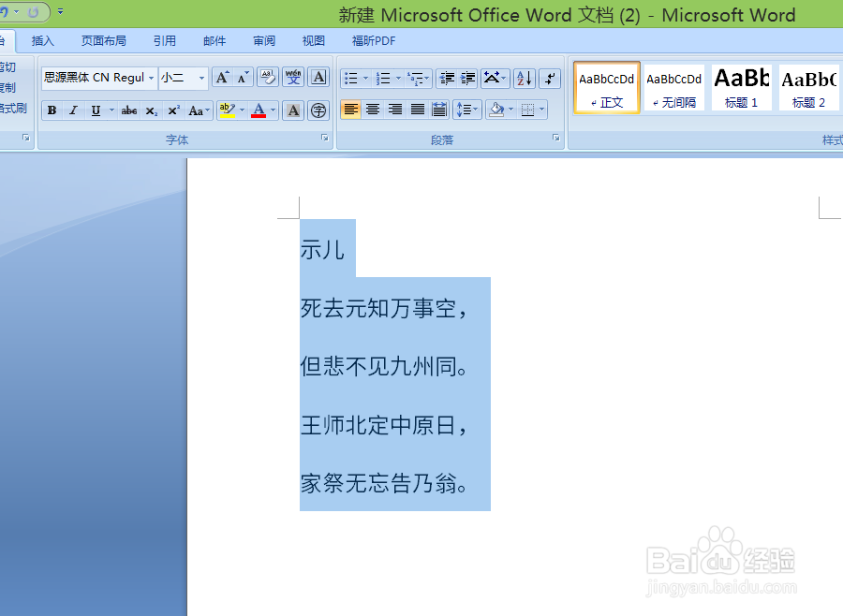Expand highlight color dropdown arrow
The image size is (843, 616).
pyautogui.click(x=242, y=110)
